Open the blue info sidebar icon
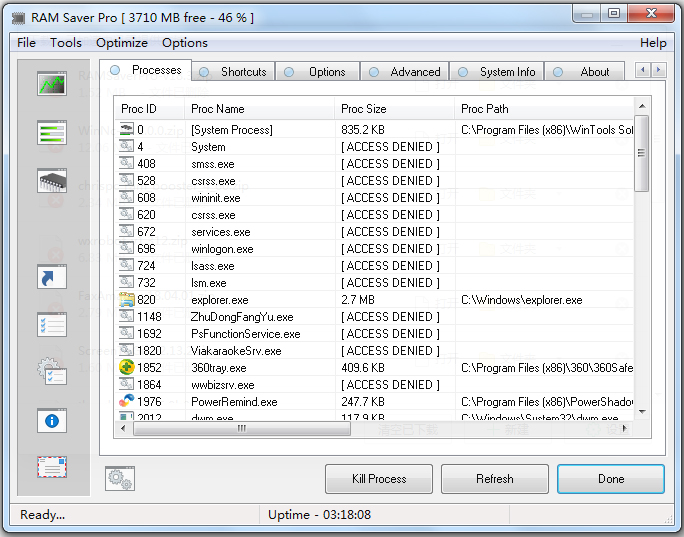Viewport: 684px width, 537px height. [x=52, y=421]
